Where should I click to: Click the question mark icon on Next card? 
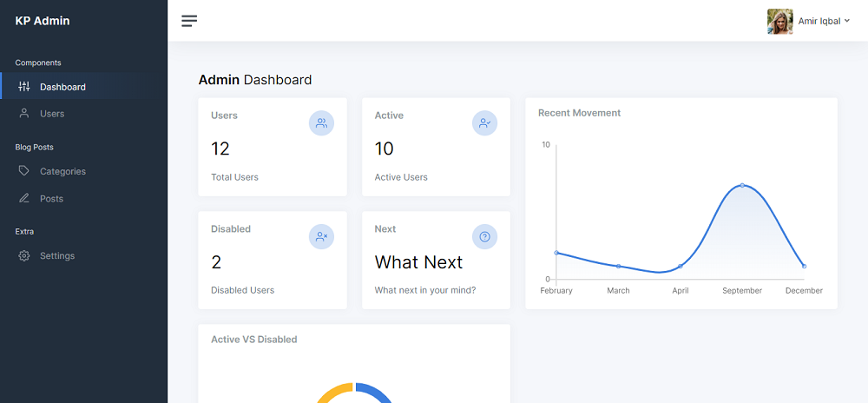485,237
